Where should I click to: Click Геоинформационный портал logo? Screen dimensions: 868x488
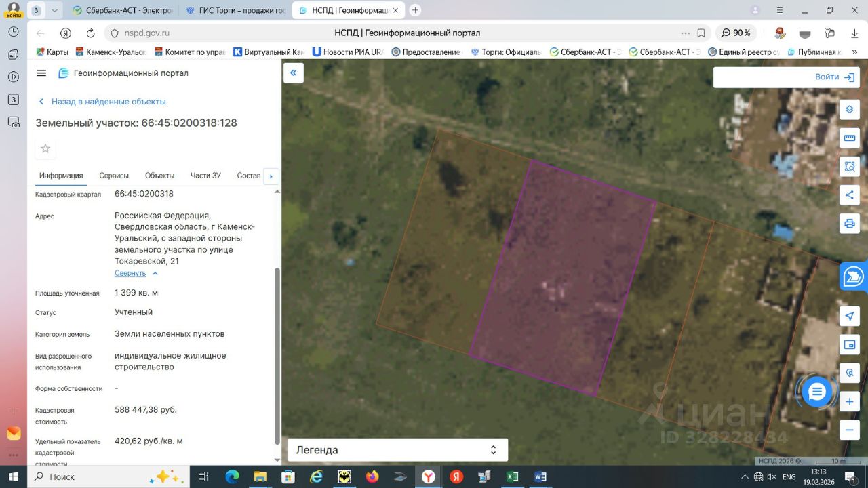(x=123, y=73)
